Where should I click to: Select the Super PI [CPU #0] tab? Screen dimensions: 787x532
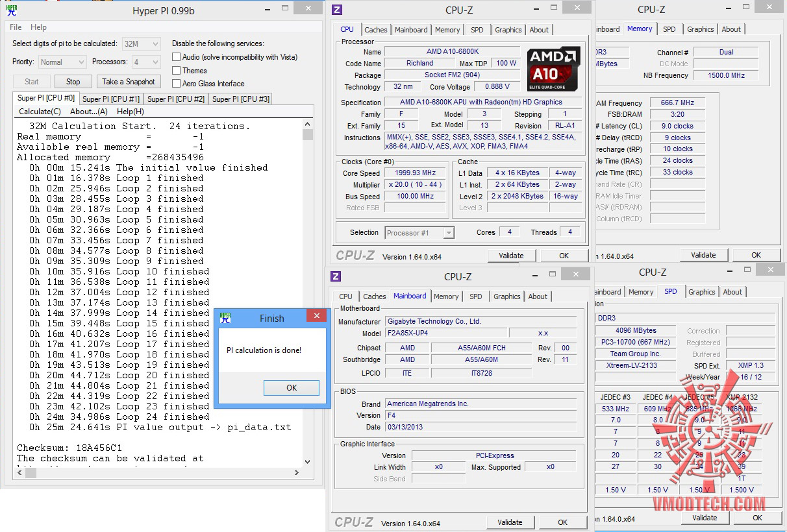tap(45, 98)
